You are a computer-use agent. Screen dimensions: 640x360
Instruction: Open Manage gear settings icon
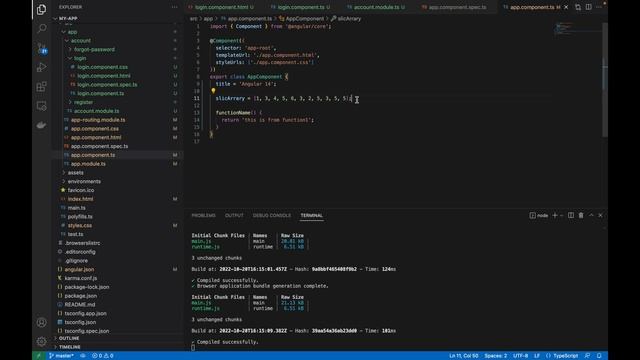click(x=41, y=341)
